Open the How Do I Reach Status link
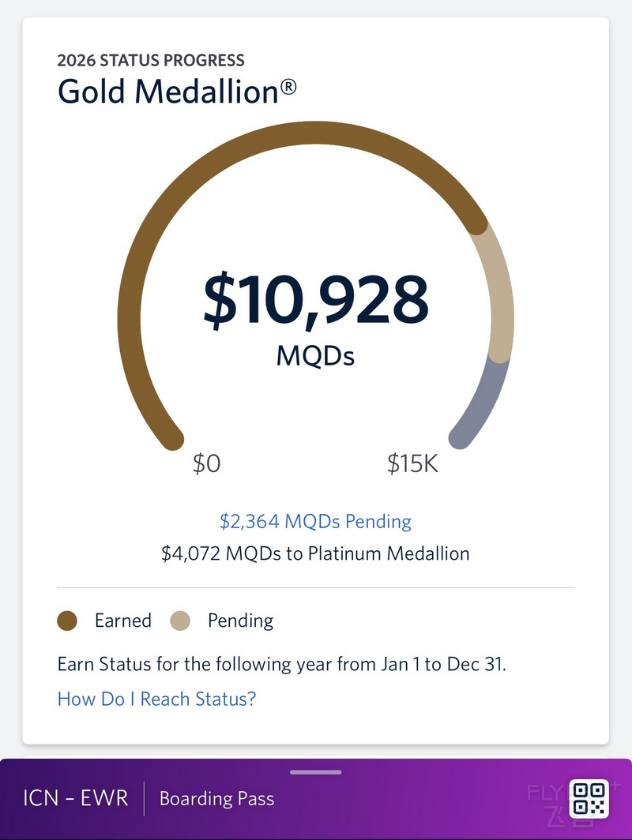Viewport: 632px width, 840px height. [156, 699]
